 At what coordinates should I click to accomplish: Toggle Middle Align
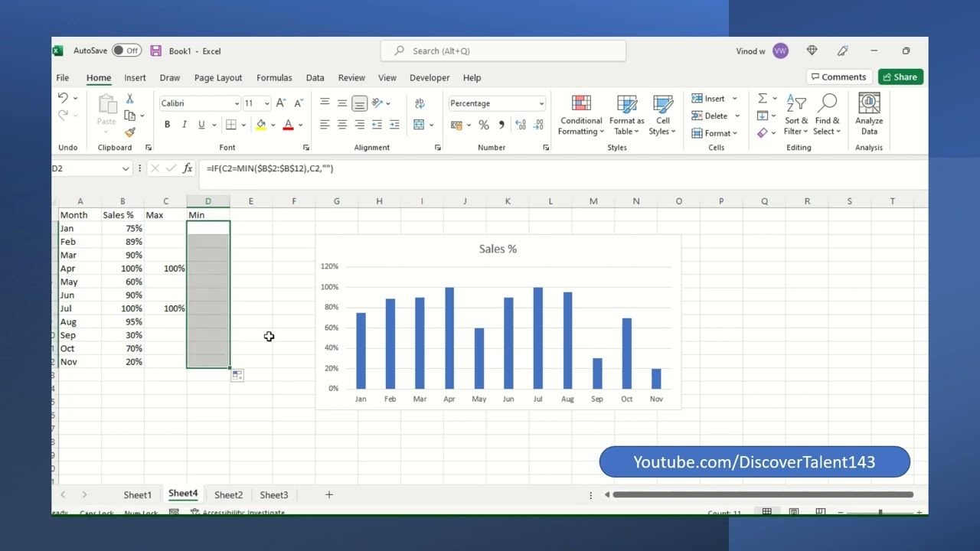[x=342, y=103]
